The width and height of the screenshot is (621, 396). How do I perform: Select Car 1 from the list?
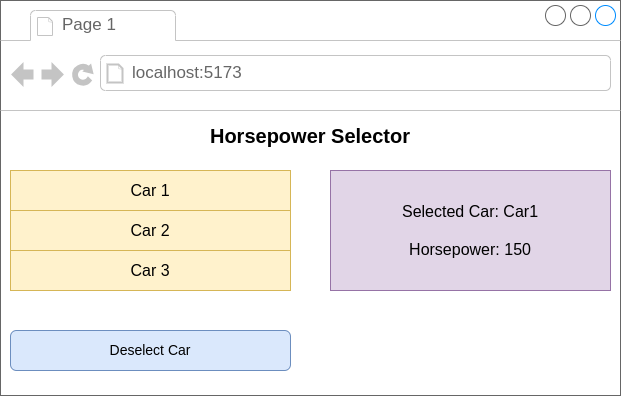150,190
